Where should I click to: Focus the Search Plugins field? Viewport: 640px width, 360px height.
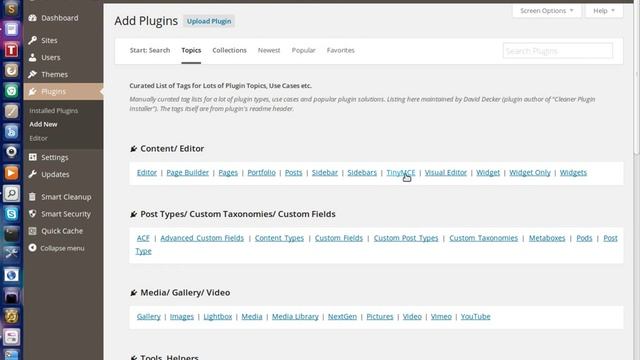(x=558, y=51)
